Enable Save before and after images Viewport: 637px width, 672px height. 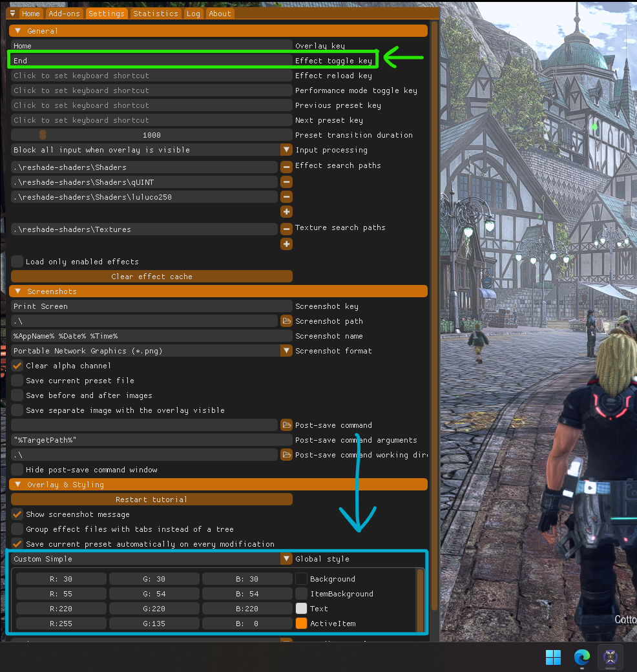pos(17,395)
